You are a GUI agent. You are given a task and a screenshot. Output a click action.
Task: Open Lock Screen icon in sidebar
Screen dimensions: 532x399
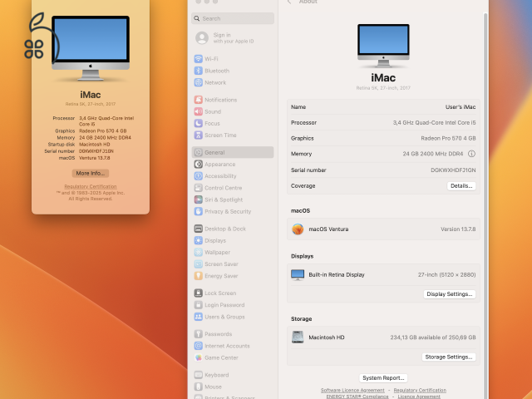coord(199,293)
